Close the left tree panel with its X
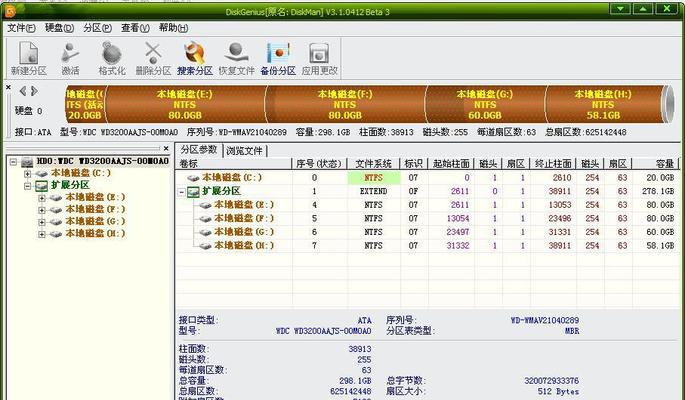The width and height of the screenshot is (685, 400). coord(166,148)
